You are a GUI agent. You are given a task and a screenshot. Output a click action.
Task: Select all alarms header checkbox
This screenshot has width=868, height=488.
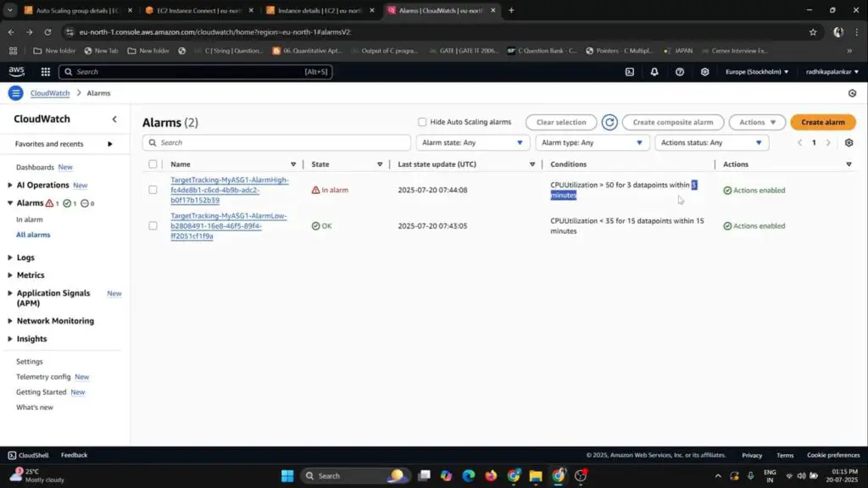pyautogui.click(x=153, y=164)
